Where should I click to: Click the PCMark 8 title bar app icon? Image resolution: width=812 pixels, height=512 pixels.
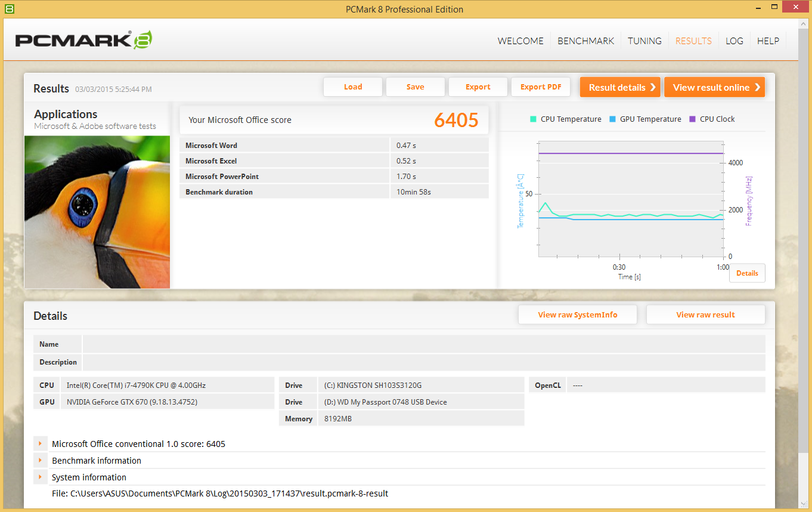9,9
